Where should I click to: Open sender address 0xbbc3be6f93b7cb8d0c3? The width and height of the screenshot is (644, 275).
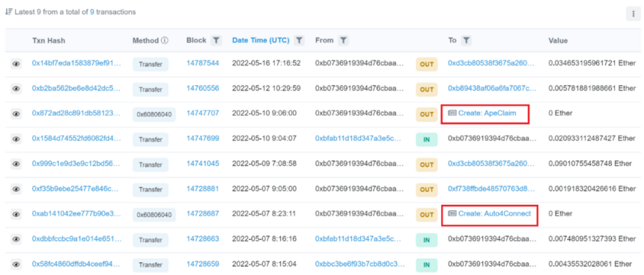tap(360, 264)
